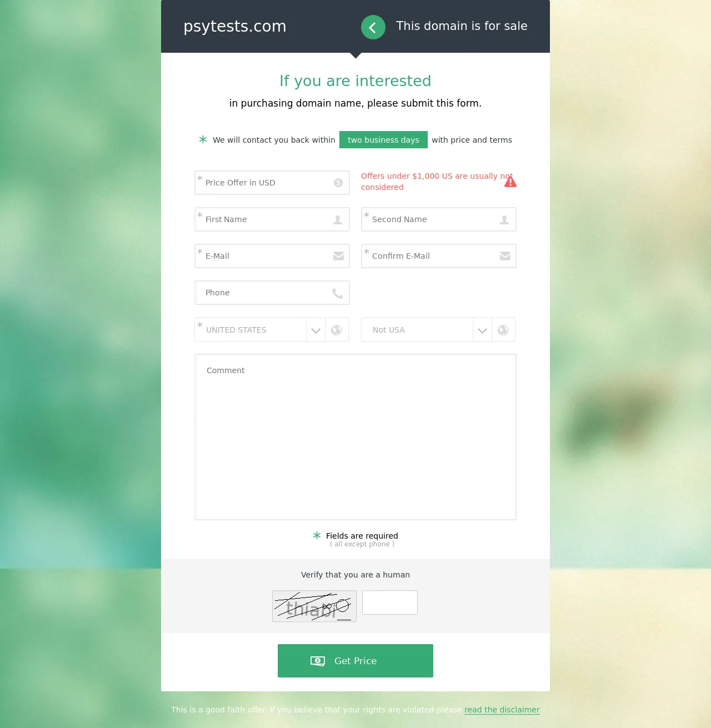Open the Not USA dropdown chevron

click(482, 330)
